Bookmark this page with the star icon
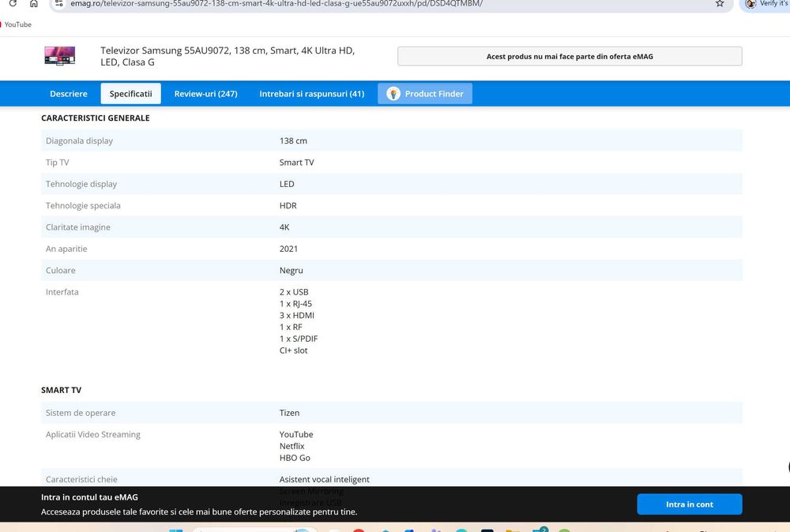Image resolution: width=790 pixels, height=532 pixels. [720, 3]
